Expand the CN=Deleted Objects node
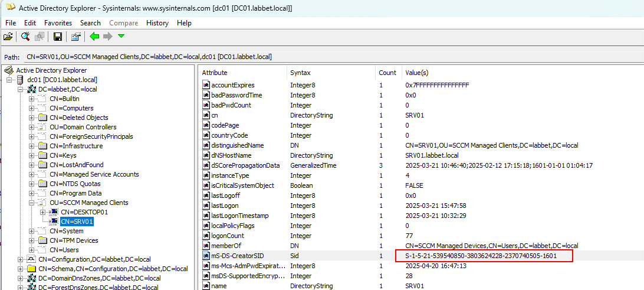The height and width of the screenshot is (290, 644). pos(31,118)
